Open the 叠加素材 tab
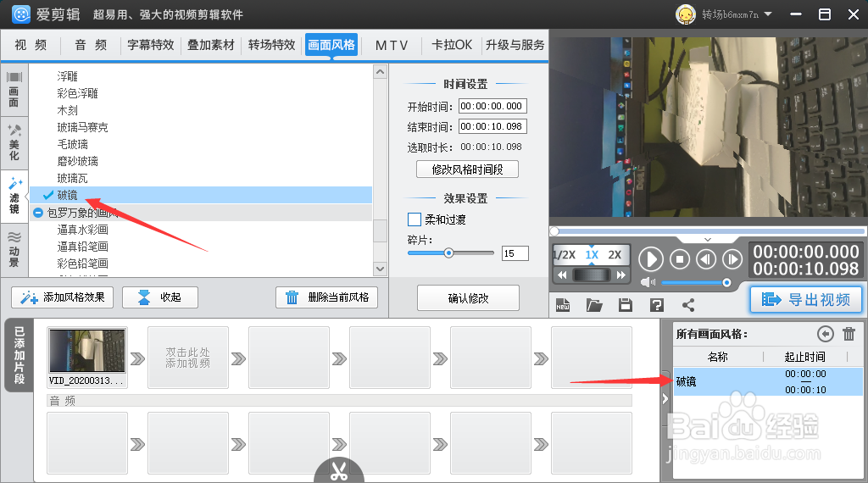Image resolution: width=868 pixels, height=483 pixels. [x=211, y=45]
